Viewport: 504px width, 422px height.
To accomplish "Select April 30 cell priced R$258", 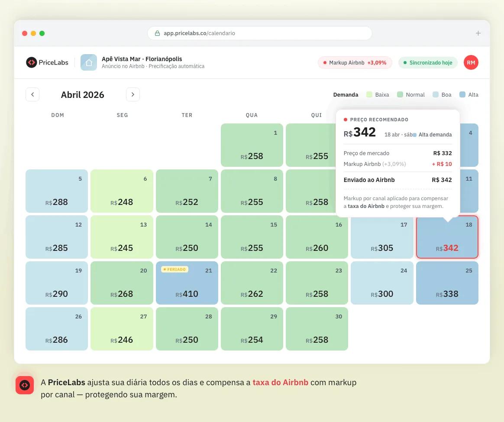I will coord(317,329).
